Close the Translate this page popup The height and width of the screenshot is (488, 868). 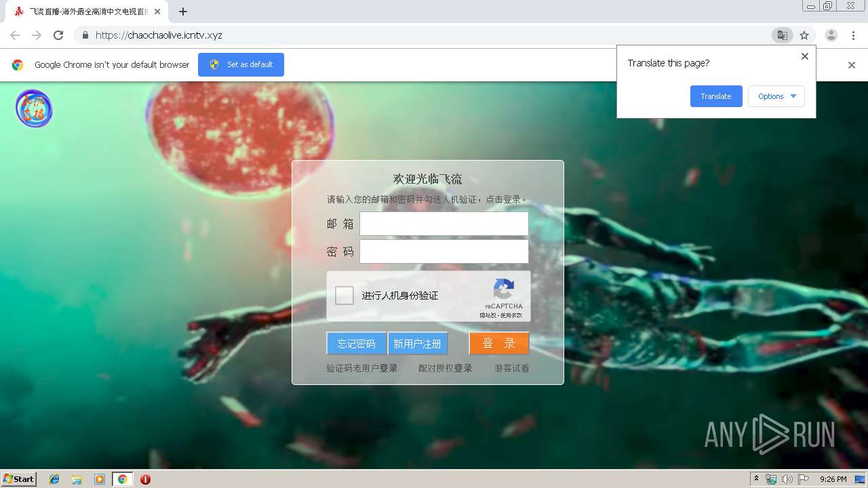805,56
